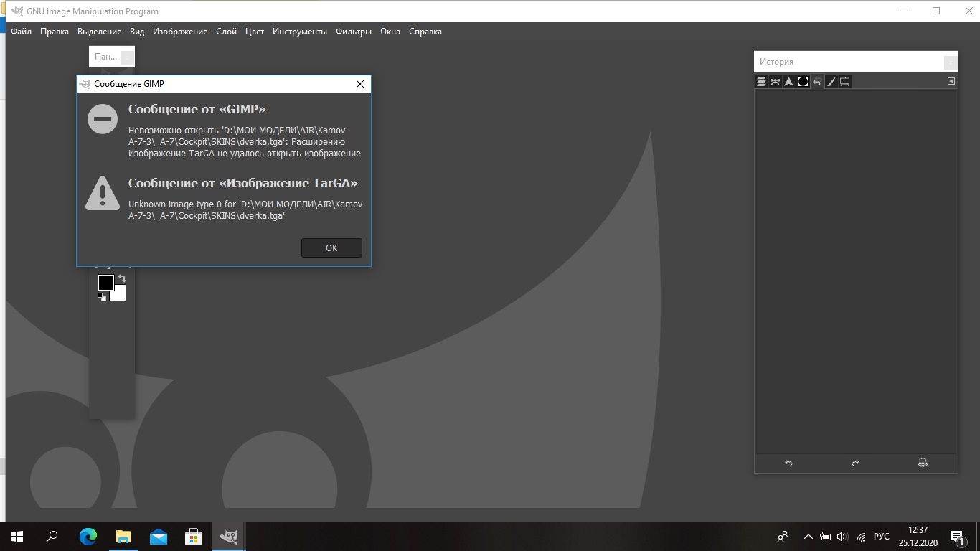Switch the РУС keyboard language indicator

pos(882,537)
